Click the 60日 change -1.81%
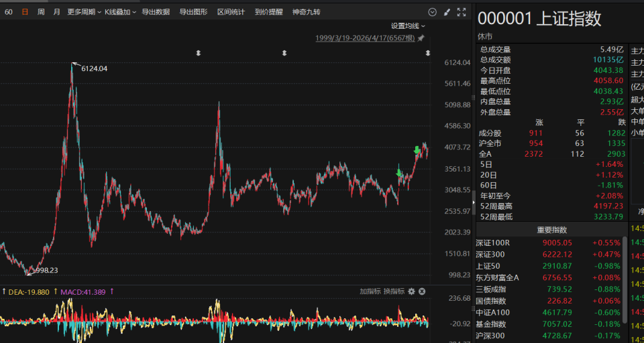This screenshot has height=343, width=644. 610,186
